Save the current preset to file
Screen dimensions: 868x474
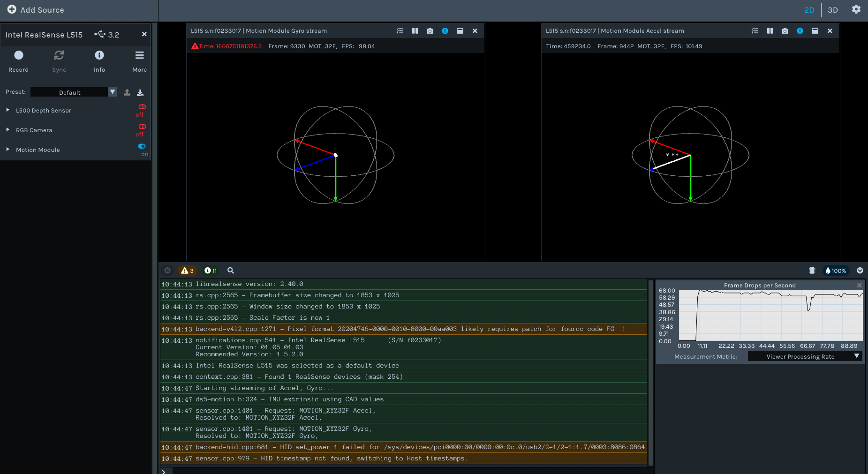tap(140, 92)
